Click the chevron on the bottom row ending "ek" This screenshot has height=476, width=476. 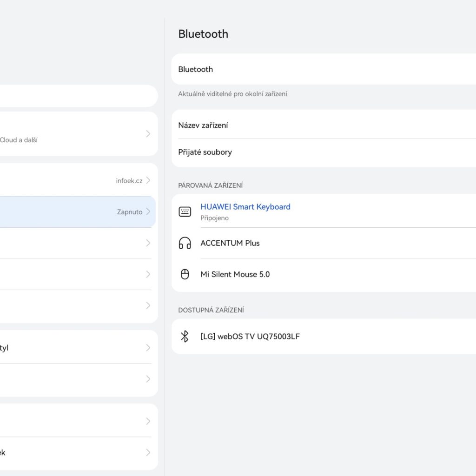[148, 452]
